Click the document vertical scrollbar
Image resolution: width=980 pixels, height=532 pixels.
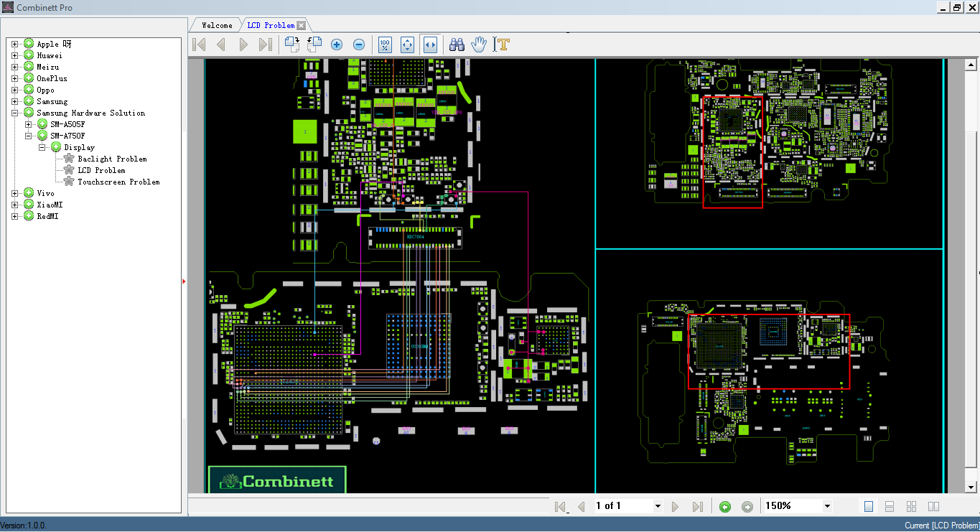(971, 276)
